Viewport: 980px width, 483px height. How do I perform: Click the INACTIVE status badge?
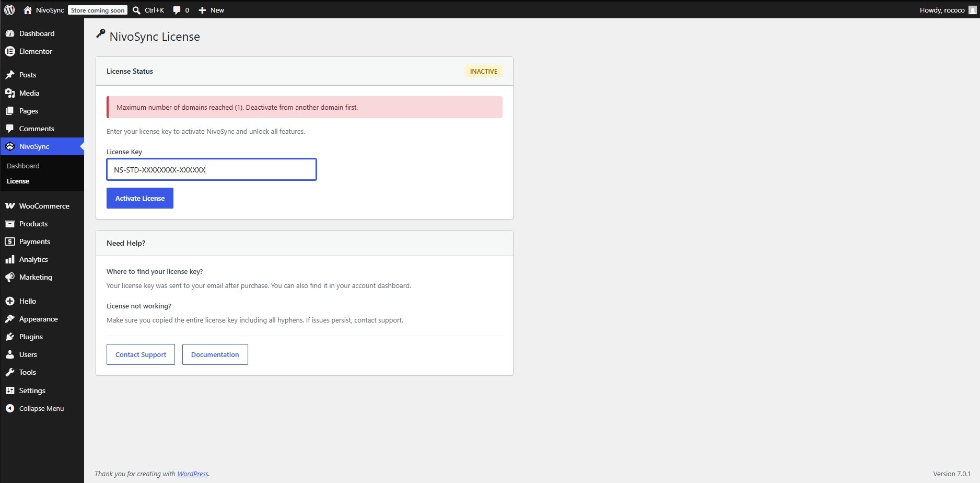484,71
